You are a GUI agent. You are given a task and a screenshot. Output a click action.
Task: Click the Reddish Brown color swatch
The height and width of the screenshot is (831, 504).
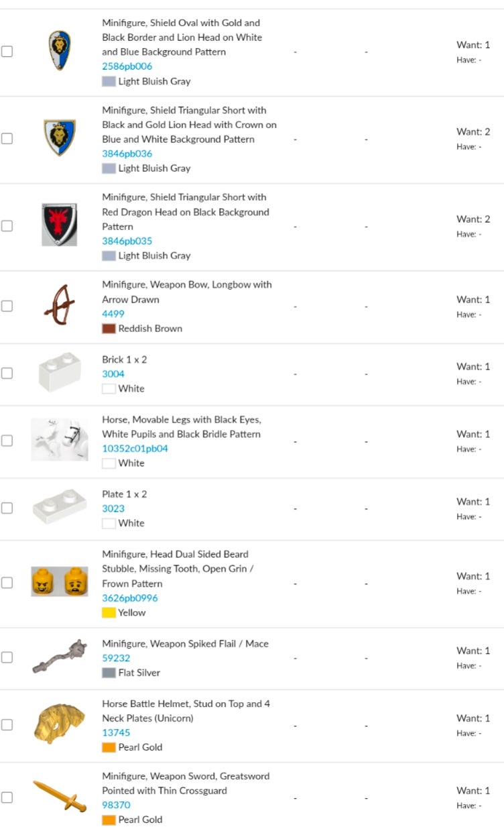(x=109, y=329)
